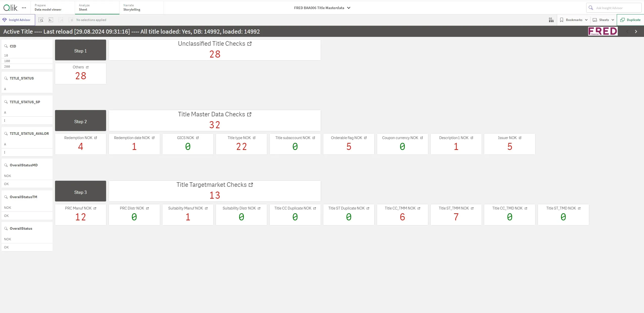Open the Coupon currency NOK link icon
The width and height of the screenshot is (644, 313).
pos(422,138)
